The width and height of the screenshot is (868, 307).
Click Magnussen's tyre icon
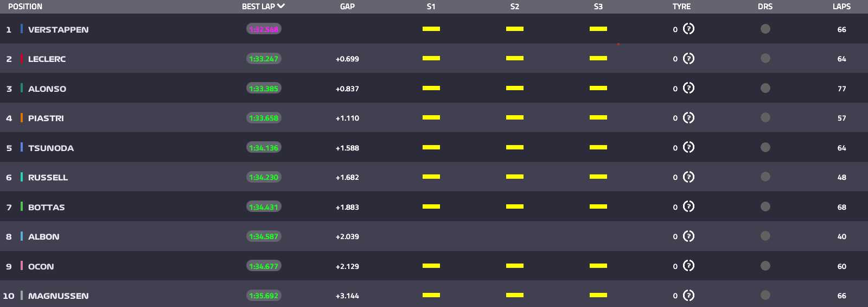coord(688,295)
